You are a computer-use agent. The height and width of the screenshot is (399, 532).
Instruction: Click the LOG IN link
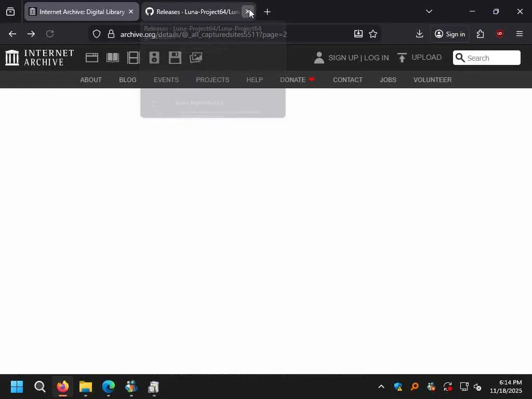377,58
